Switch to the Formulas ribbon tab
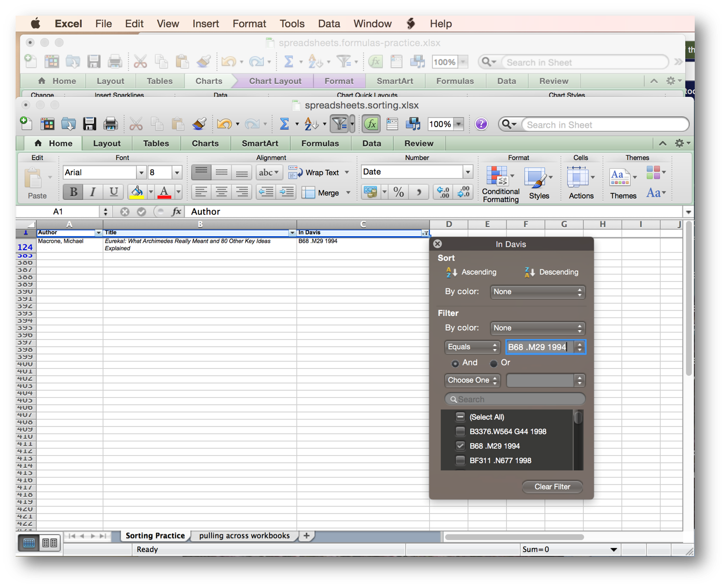Image resolution: width=726 pixels, height=588 pixels. 320,143
